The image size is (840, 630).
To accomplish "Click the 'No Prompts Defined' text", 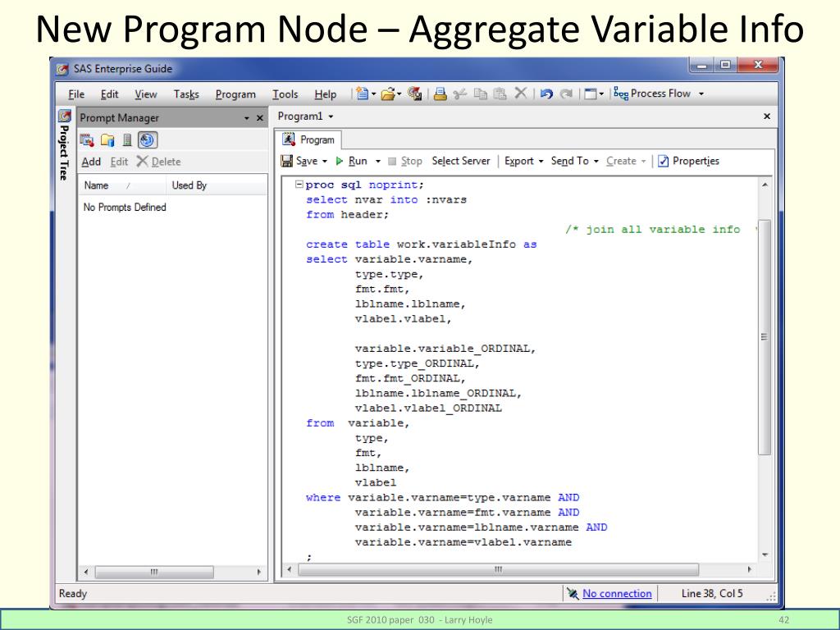I will click(125, 208).
